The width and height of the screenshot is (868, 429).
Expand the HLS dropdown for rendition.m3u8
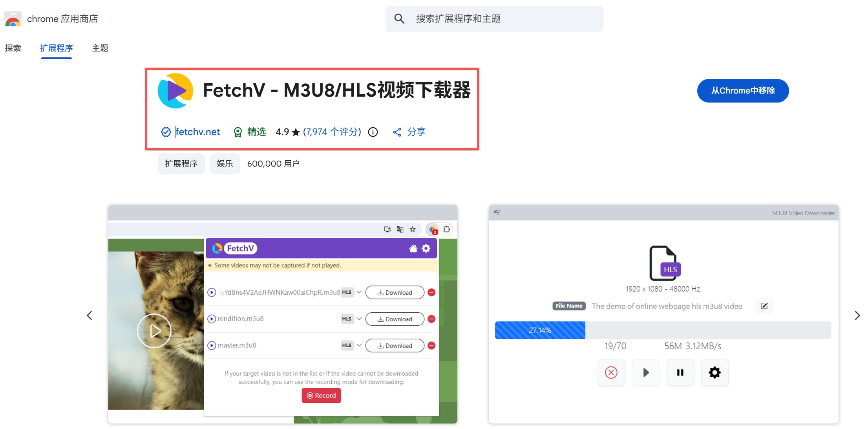coord(359,319)
